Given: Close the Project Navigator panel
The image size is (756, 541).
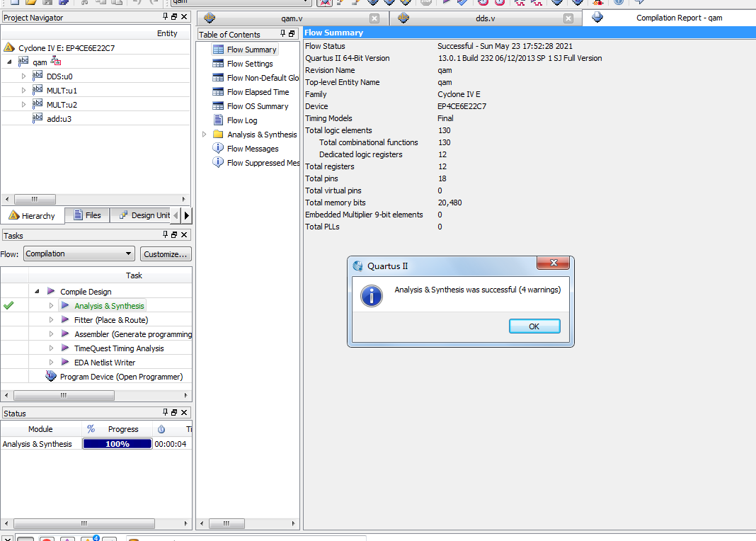Looking at the screenshot, I should click(x=184, y=17).
